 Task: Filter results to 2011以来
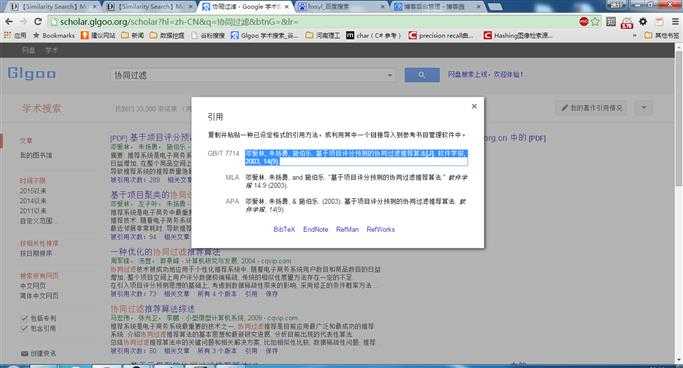coord(33,211)
